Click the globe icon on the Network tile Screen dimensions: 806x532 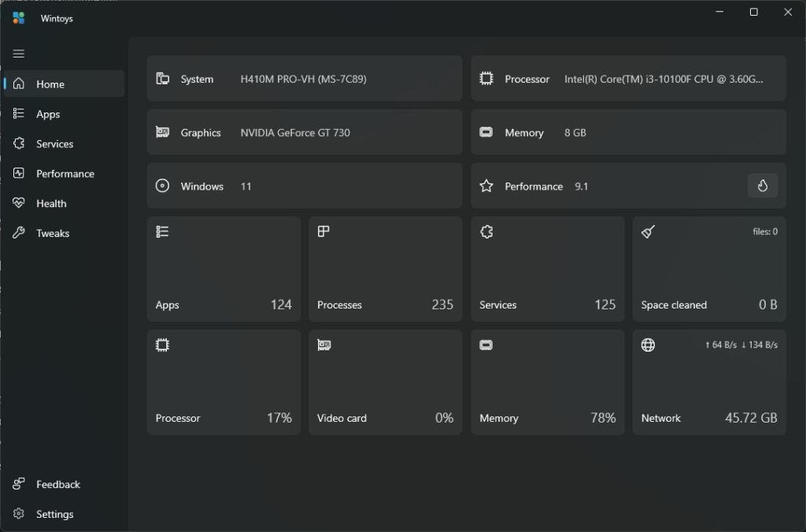[648, 345]
